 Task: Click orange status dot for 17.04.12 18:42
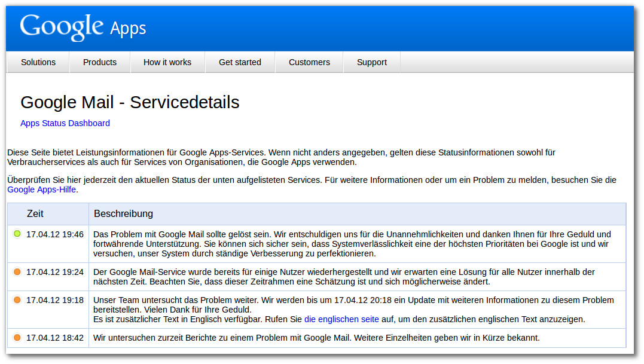coord(17,338)
